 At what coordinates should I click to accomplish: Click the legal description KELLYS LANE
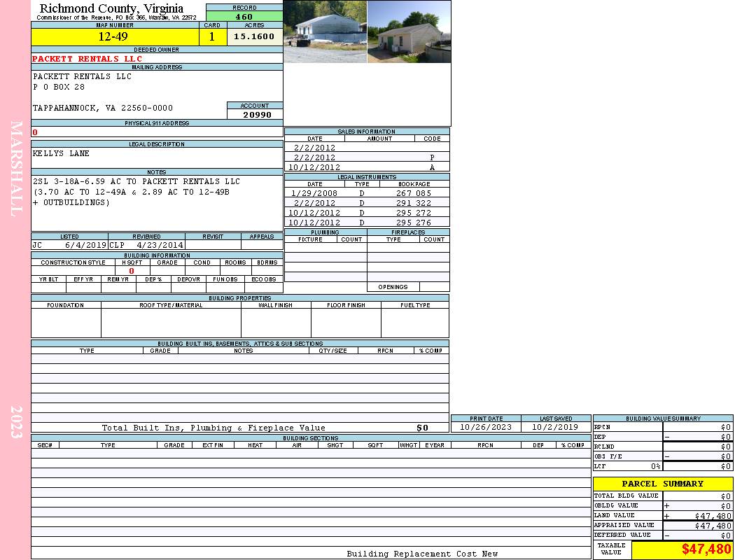pyautogui.click(x=62, y=154)
